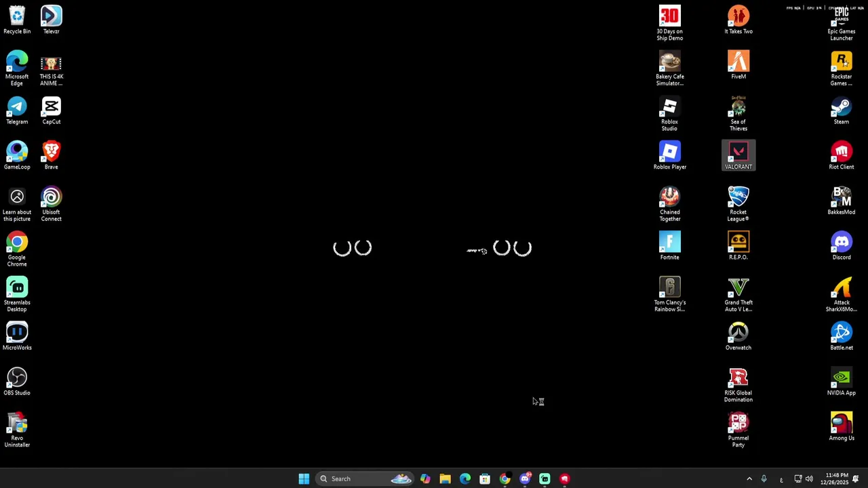Image resolution: width=868 pixels, height=488 pixels.
Task: Select the Bakery Cafe Simulator icon
Action: tap(669, 68)
